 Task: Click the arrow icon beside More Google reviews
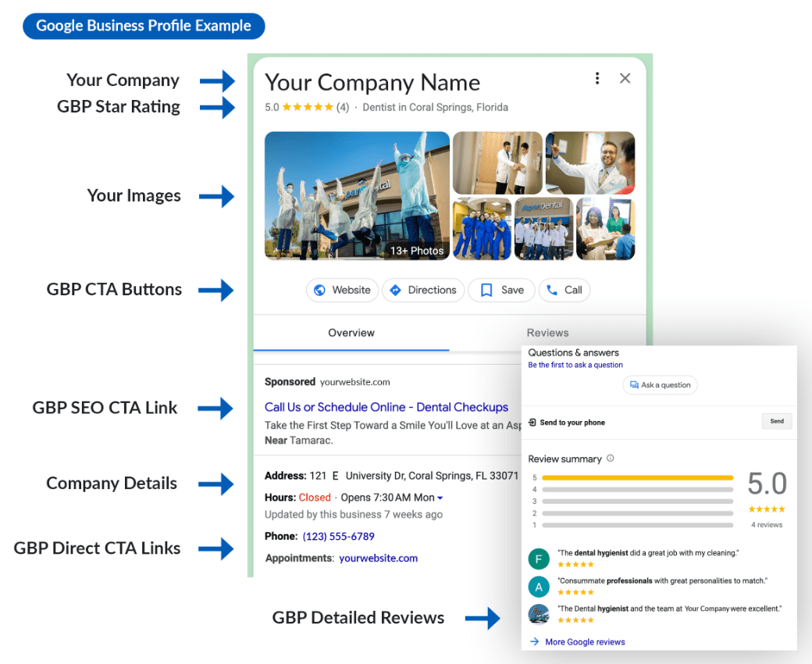(534, 641)
